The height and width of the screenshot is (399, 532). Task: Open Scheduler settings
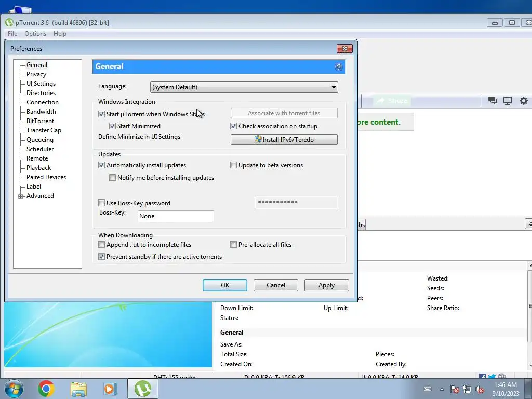(x=40, y=149)
